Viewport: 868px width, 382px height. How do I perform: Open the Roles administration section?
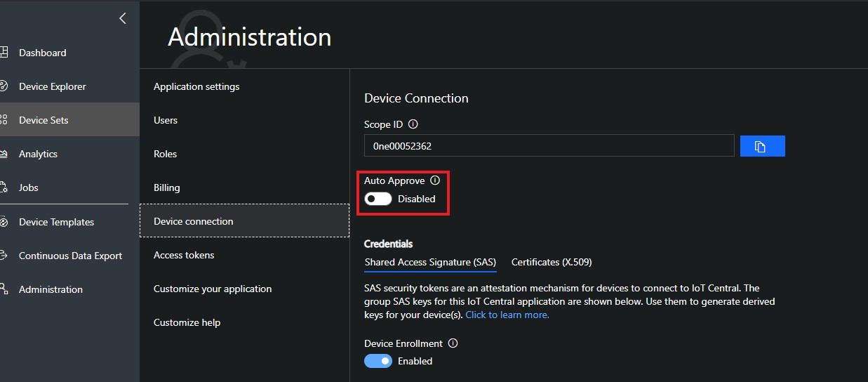pos(166,154)
